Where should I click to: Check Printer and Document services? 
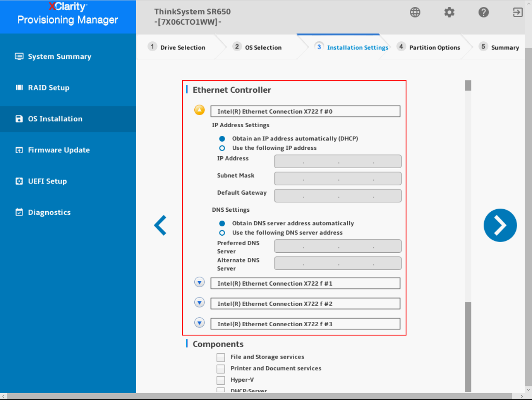pos(221,369)
